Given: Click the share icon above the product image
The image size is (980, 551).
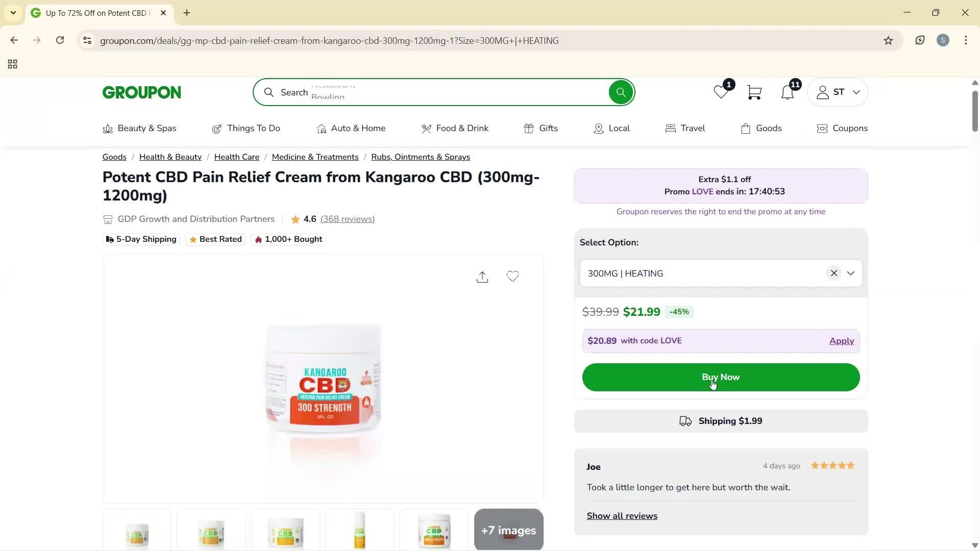Looking at the screenshot, I should [482, 277].
